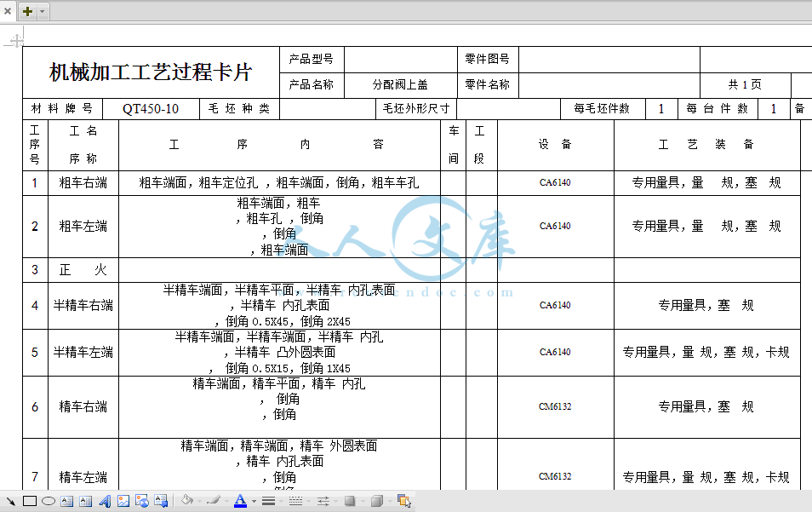Open the dash style options
The image size is (812, 512).
click(x=295, y=501)
